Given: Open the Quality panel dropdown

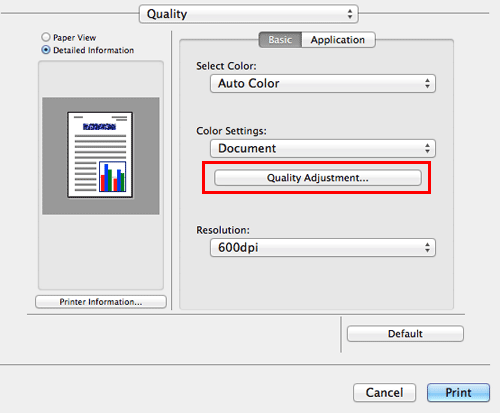Looking at the screenshot, I should 249,14.
